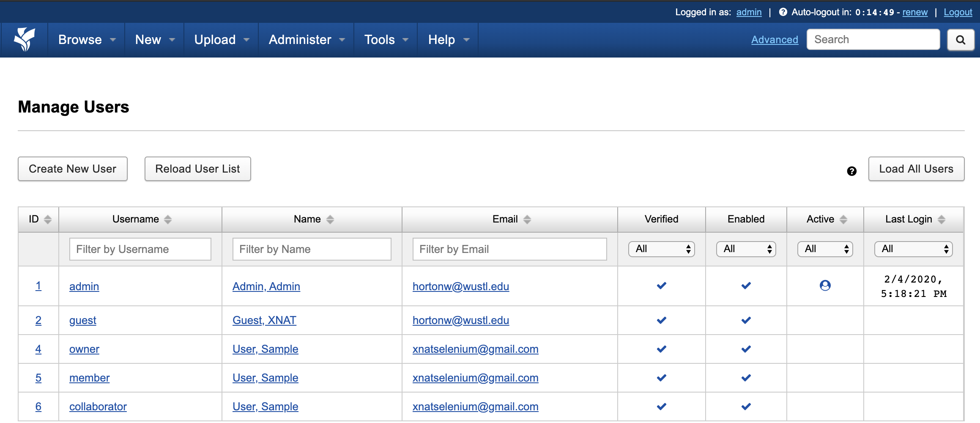Image resolution: width=980 pixels, height=423 pixels.
Task: Open the Upload menu
Action: 222,40
